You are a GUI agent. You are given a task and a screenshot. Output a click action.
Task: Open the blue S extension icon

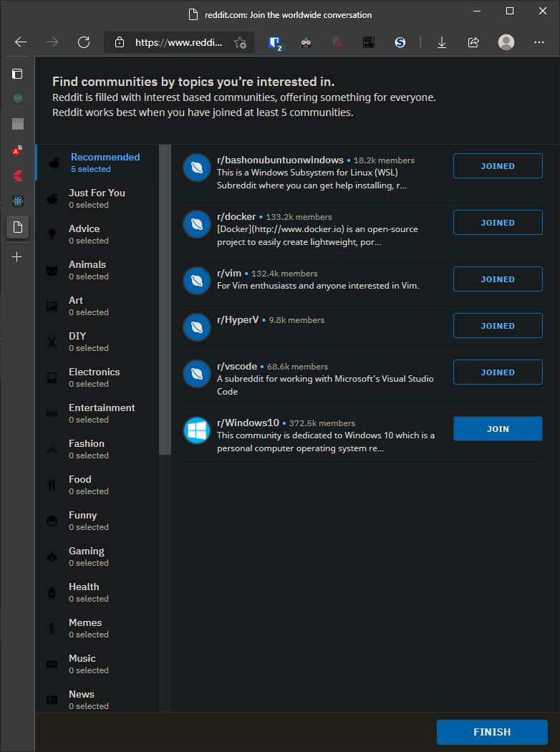point(400,43)
